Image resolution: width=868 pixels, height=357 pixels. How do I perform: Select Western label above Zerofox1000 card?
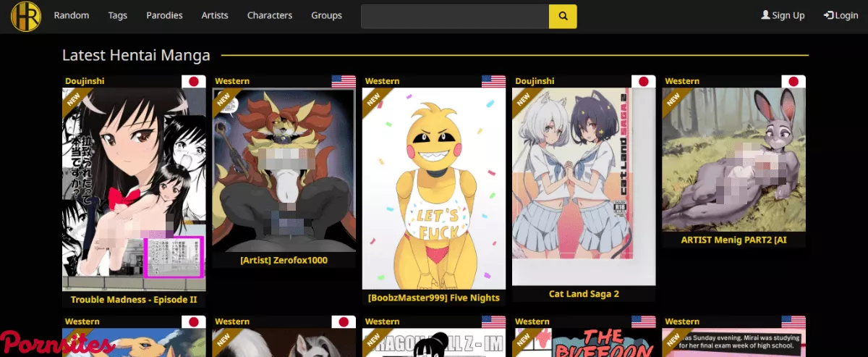click(232, 81)
